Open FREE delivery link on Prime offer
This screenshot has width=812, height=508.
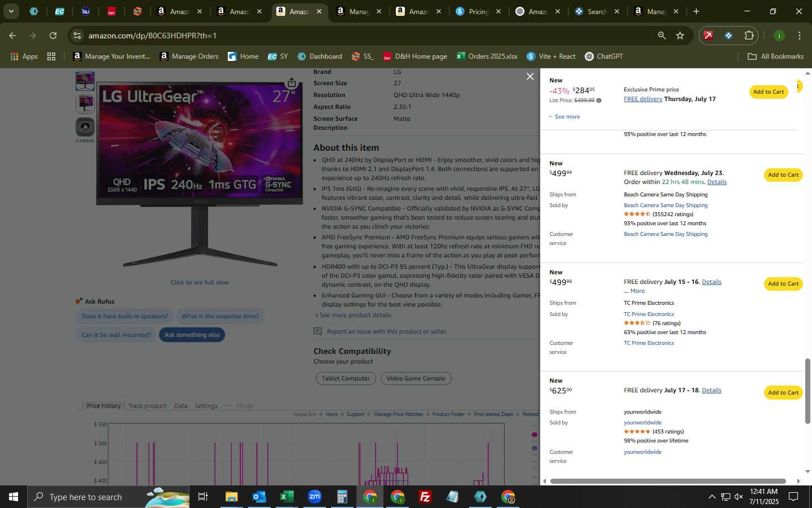click(x=643, y=99)
